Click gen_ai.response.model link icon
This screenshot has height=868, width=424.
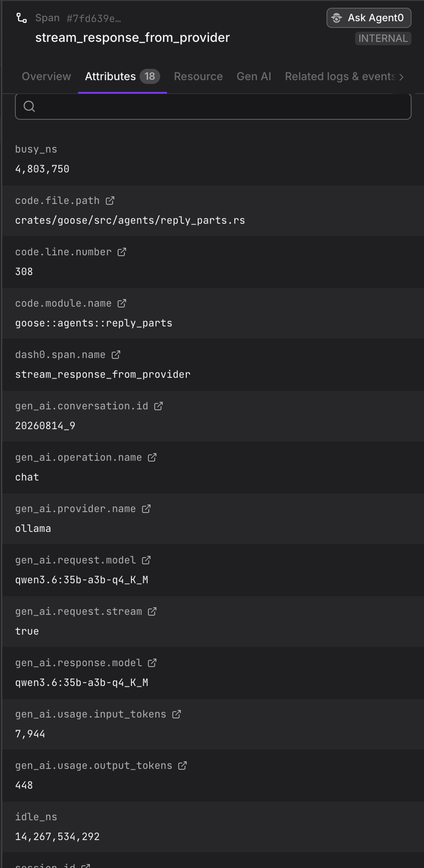[x=152, y=663]
